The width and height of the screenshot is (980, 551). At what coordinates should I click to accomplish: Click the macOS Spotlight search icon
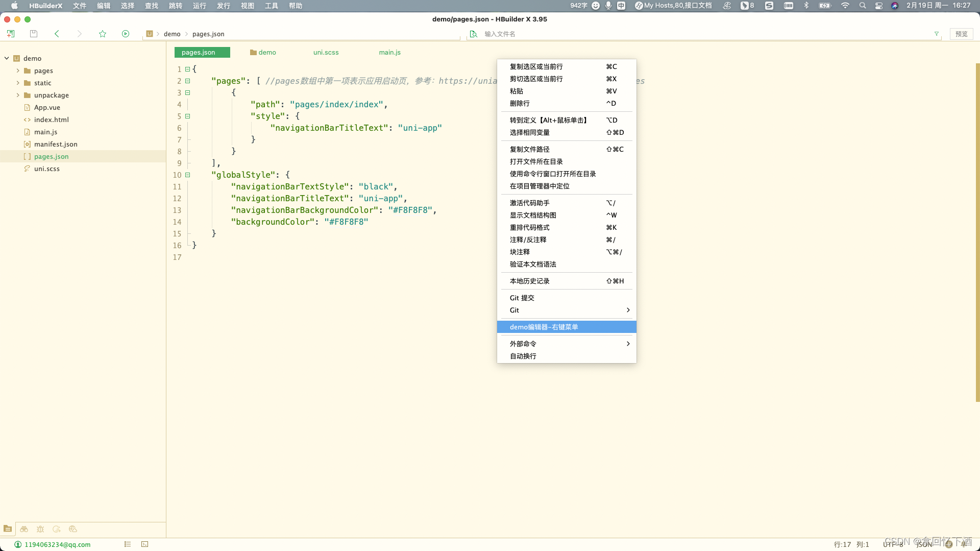863,6
